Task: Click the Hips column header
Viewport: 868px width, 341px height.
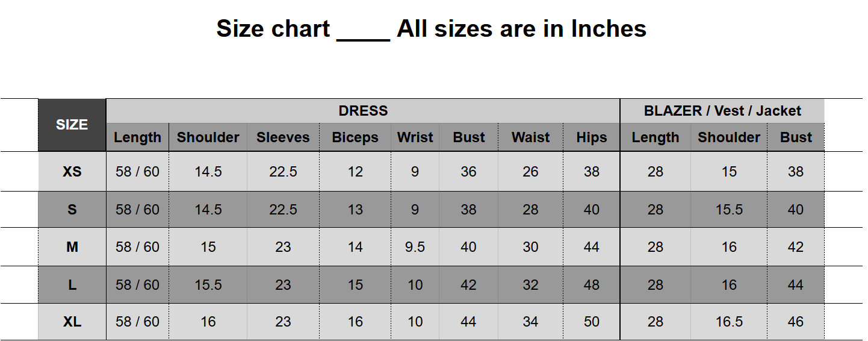Action: (x=591, y=137)
